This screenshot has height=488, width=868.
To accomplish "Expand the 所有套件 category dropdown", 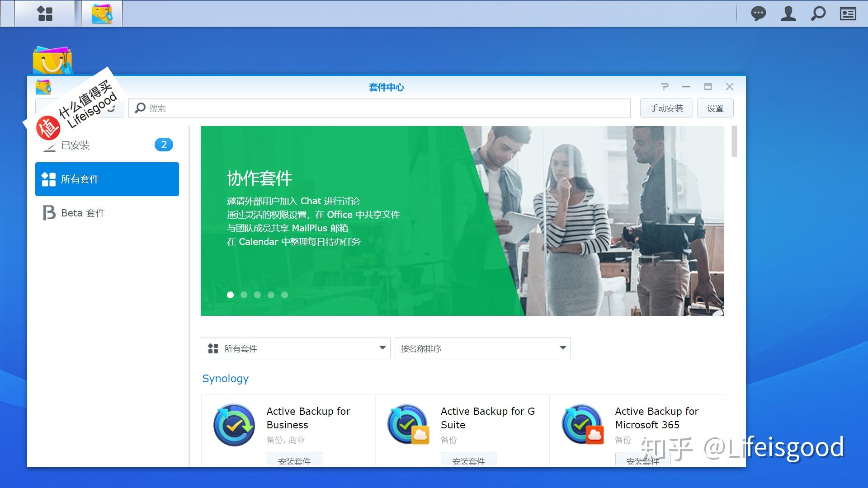I will 295,348.
